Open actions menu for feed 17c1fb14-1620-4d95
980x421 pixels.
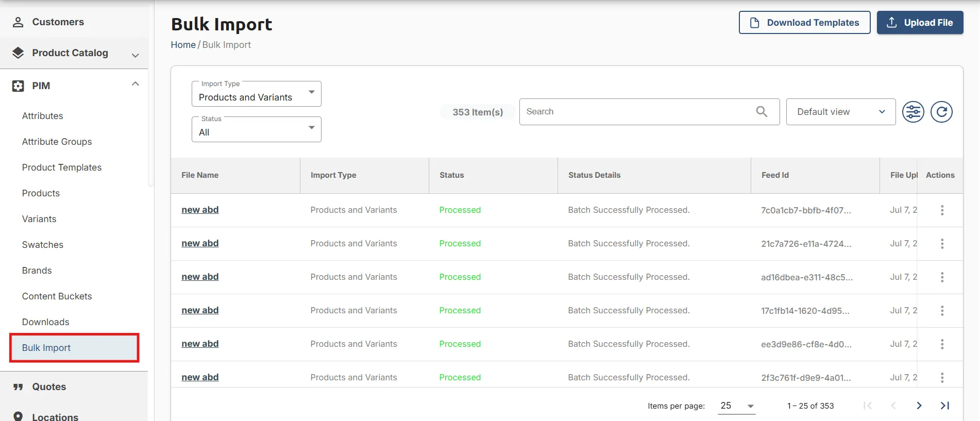pyautogui.click(x=942, y=311)
